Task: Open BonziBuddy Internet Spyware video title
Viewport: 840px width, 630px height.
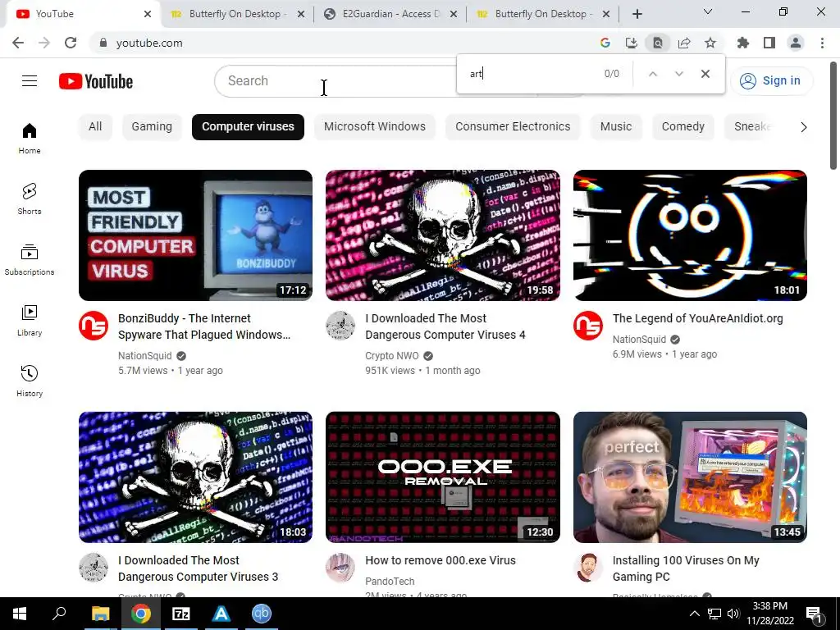Action: coord(204,326)
